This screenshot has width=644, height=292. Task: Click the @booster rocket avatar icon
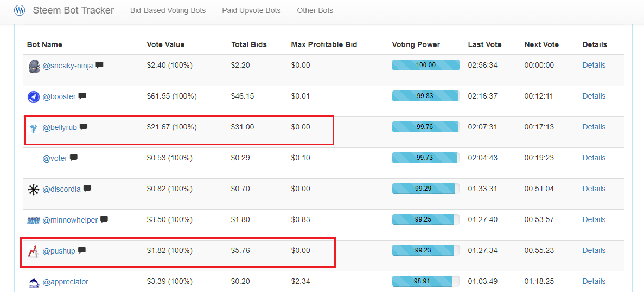[34, 97]
